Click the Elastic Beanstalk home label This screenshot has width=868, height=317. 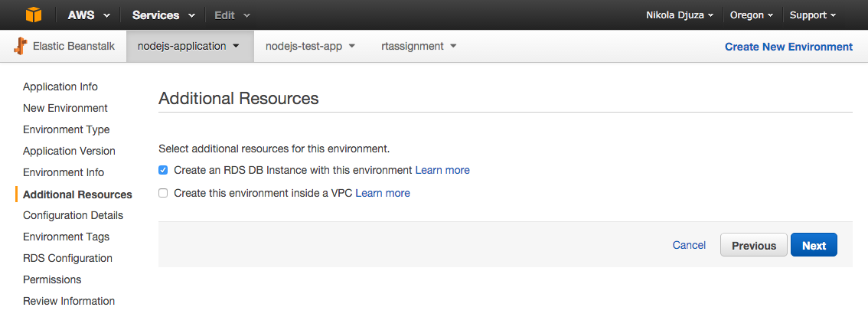click(73, 46)
